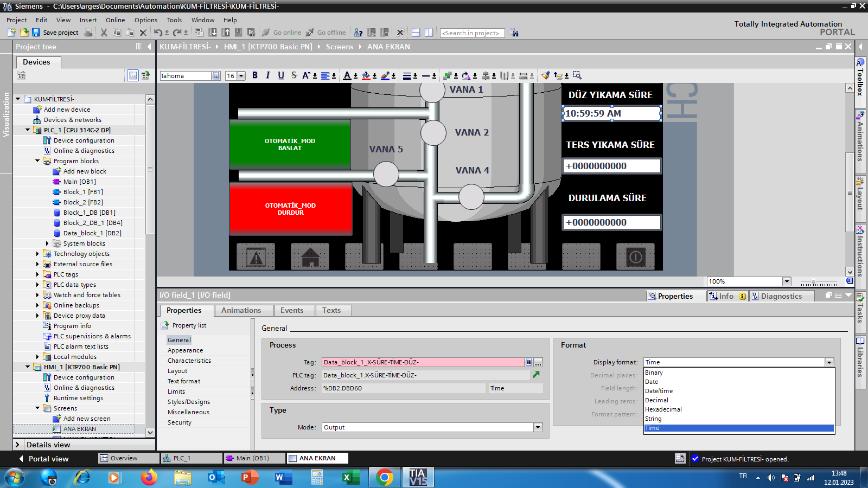Click the green go-to PLC tag arrow

[x=537, y=375]
